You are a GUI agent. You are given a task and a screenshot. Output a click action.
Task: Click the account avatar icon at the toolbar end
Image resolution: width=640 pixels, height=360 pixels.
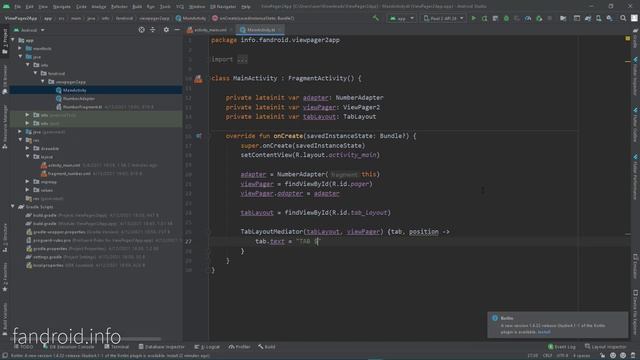coord(634,18)
